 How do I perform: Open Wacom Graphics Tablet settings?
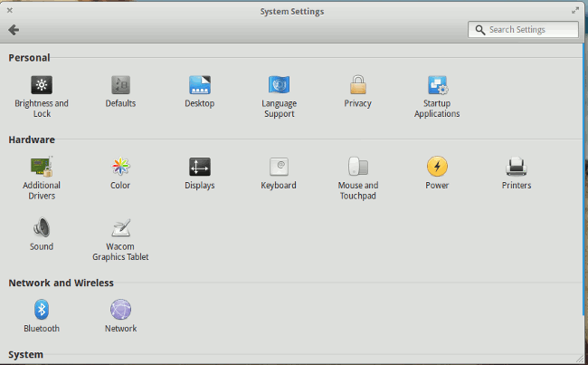tap(120, 228)
